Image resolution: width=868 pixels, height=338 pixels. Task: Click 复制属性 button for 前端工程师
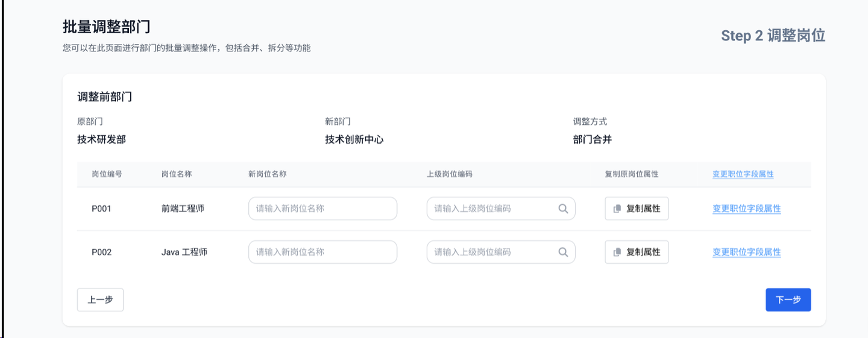[x=637, y=209]
